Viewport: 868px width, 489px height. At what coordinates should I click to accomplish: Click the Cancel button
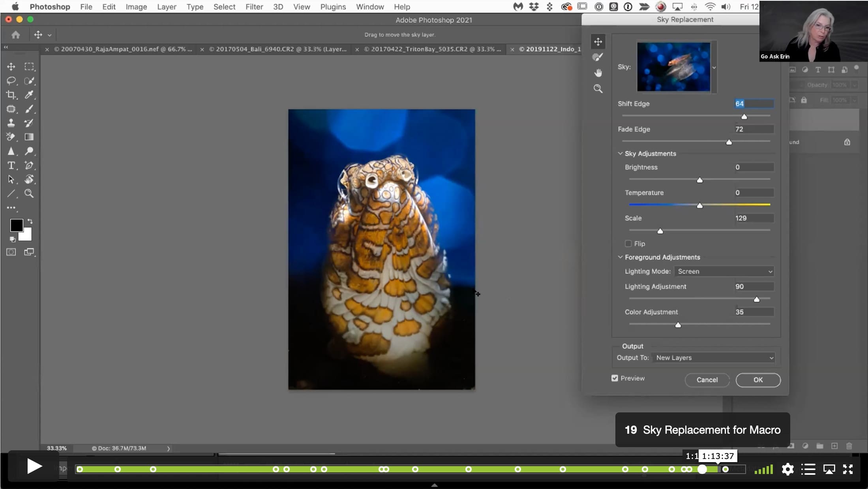[707, 380]
